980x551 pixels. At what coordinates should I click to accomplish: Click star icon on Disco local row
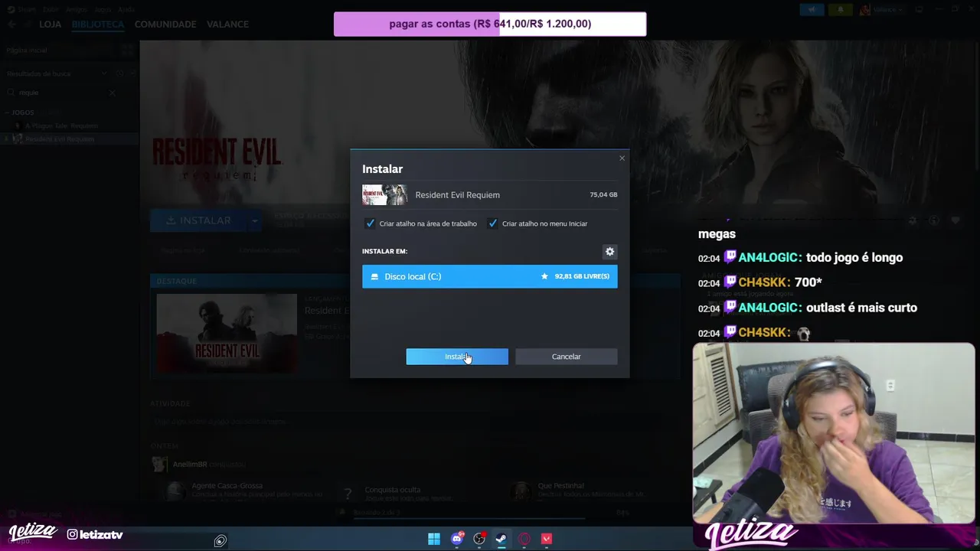pyautogui.click(x=544, y=276)
